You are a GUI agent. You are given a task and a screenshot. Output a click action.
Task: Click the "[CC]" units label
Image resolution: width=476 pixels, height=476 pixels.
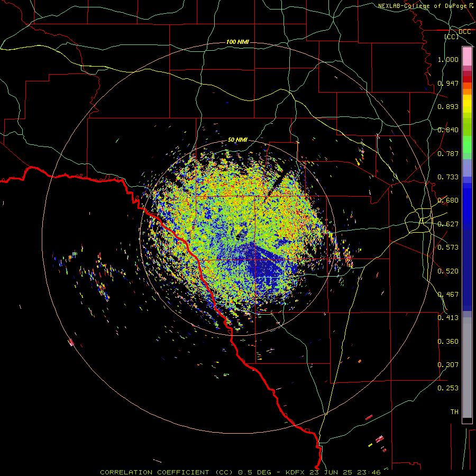pyautogui.click(x=452, y=36)
